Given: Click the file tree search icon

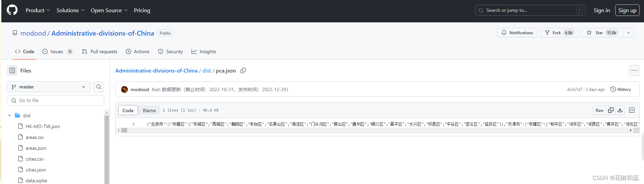Looking at the screenshot, I should tap(99, 87).
